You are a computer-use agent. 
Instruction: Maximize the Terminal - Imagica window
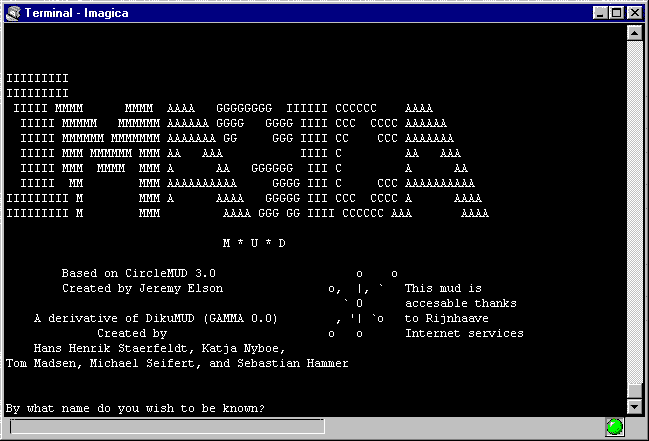click(x=616, y=12)
